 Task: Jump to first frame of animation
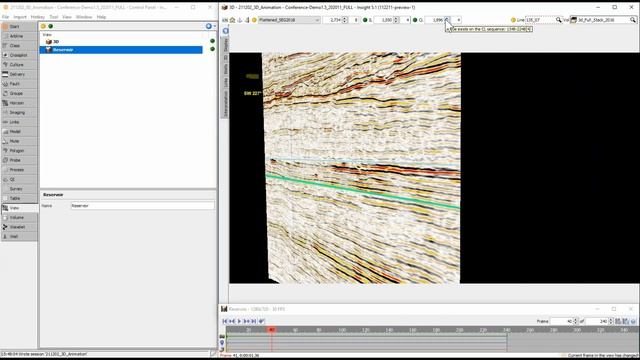point(224,321)
